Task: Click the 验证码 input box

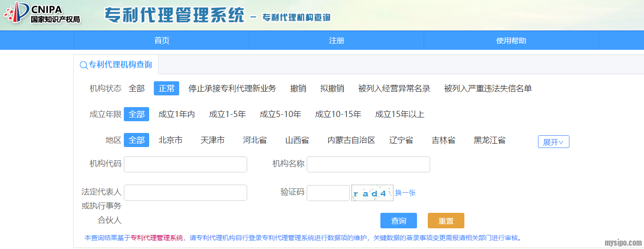Action: pyautogui.click(x=328, y=193)
